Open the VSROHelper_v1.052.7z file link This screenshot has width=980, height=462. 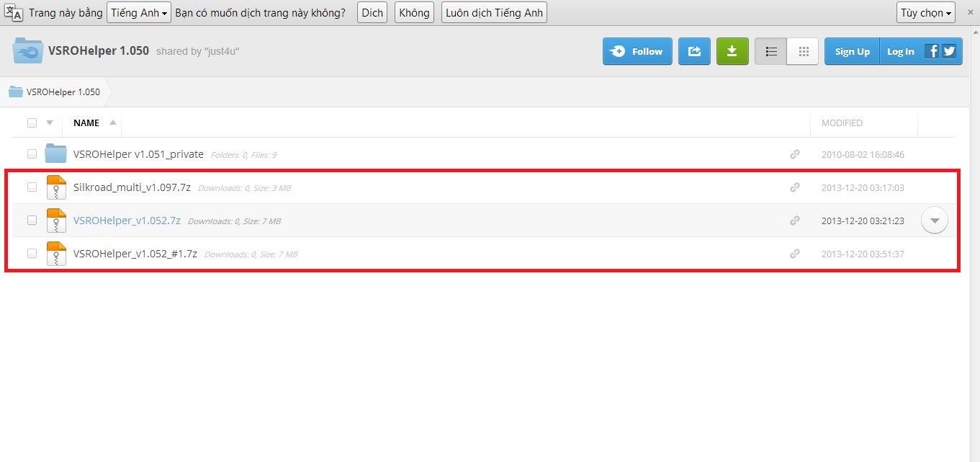tap(127, 221)
